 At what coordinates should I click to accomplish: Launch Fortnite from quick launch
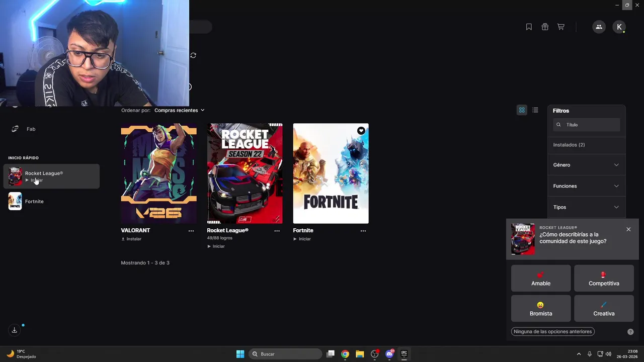[51, 201]
